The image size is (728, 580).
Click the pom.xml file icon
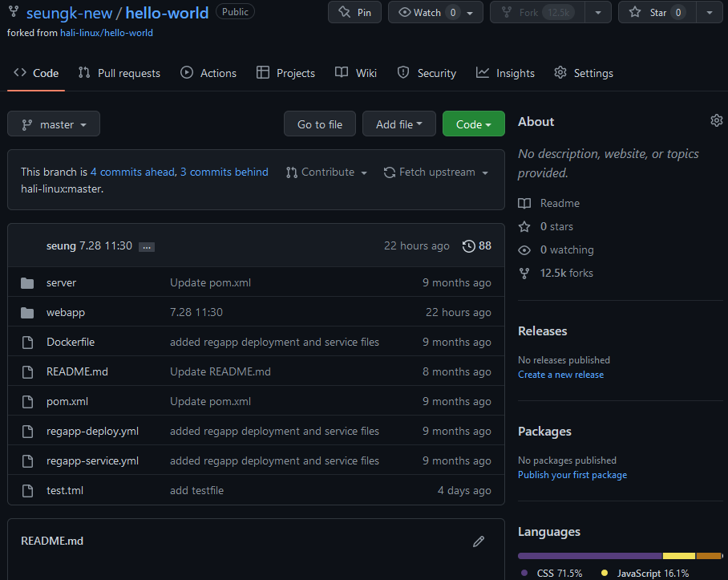[27, 402]
